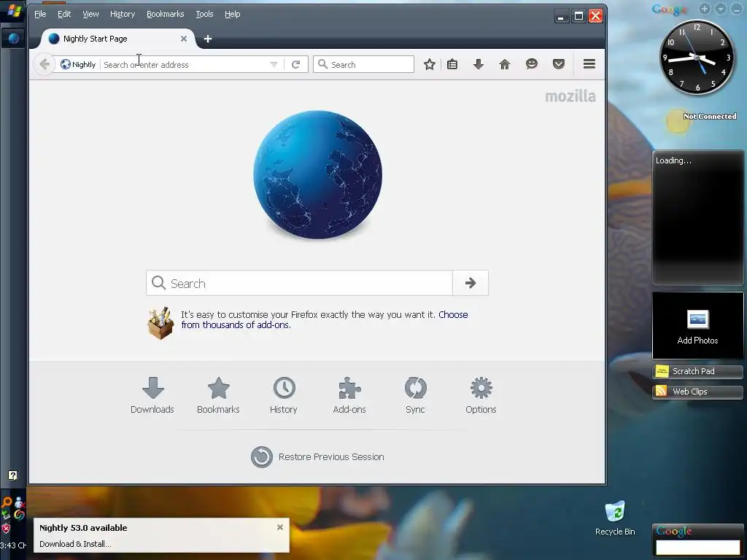747x560 pixels.
Task: Click the question mark help tray icon
Action: point(13,475)
